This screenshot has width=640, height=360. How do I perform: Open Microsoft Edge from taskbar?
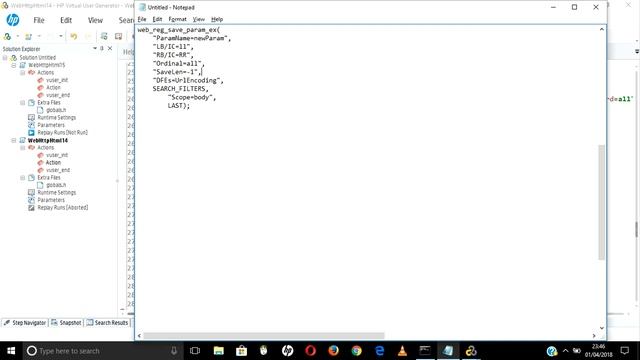[380, 351]
